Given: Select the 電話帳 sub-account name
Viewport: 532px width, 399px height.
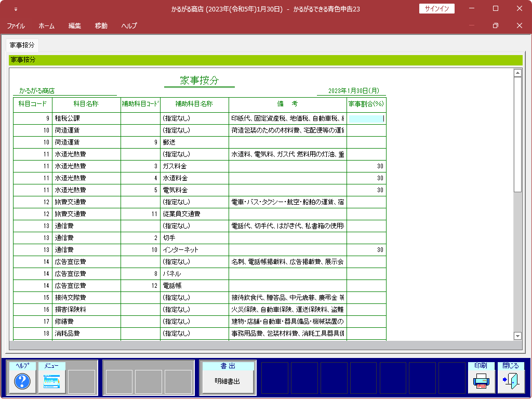Looking at the screenshot, I should pyautogui.click(x=172, y=286).
